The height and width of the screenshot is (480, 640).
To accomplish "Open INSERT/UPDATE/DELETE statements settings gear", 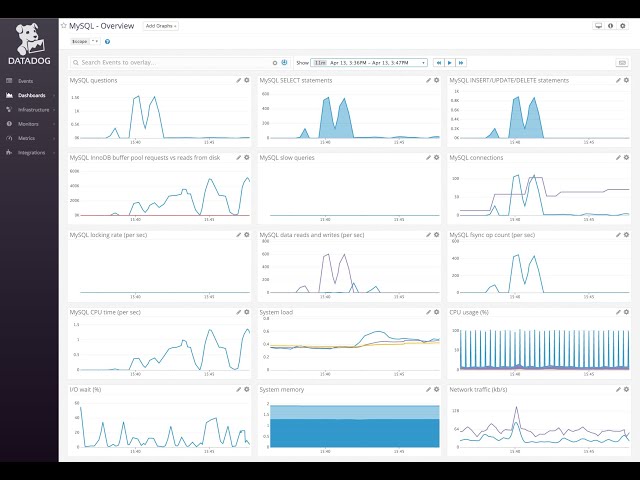I will (x=627, y=80).
